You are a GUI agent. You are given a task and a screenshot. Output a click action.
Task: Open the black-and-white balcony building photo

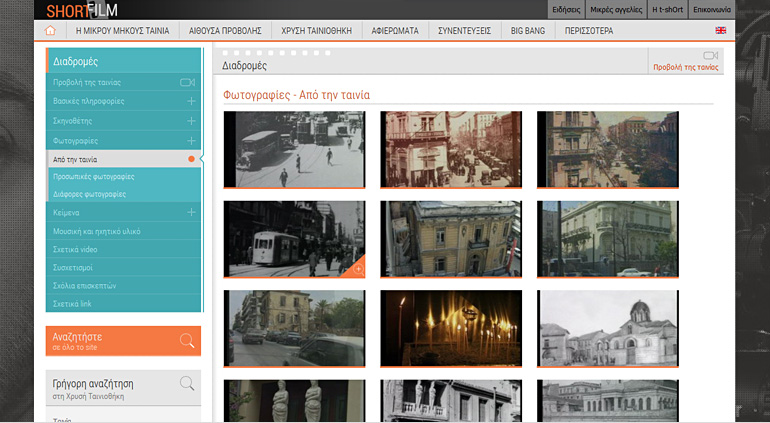pos(451,401)
